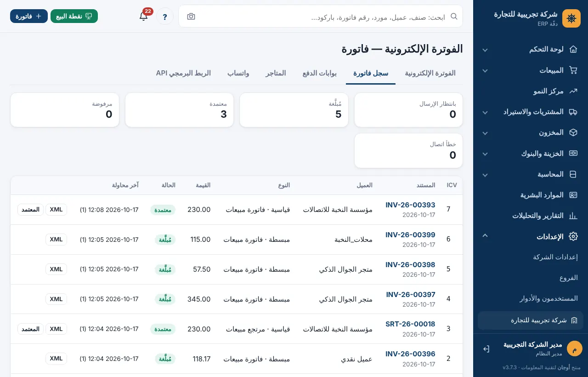Click the truck icon beside المشتريات والاستيراد

pos(573,112)
